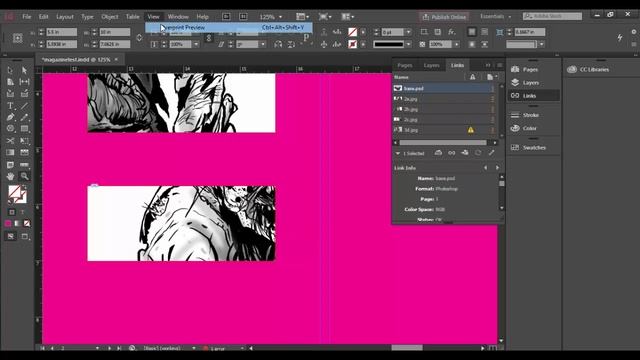Viewport: 640px width, 360px height.
Task: Open screen mode dropdown in toolbox
Action: point(25,236)
